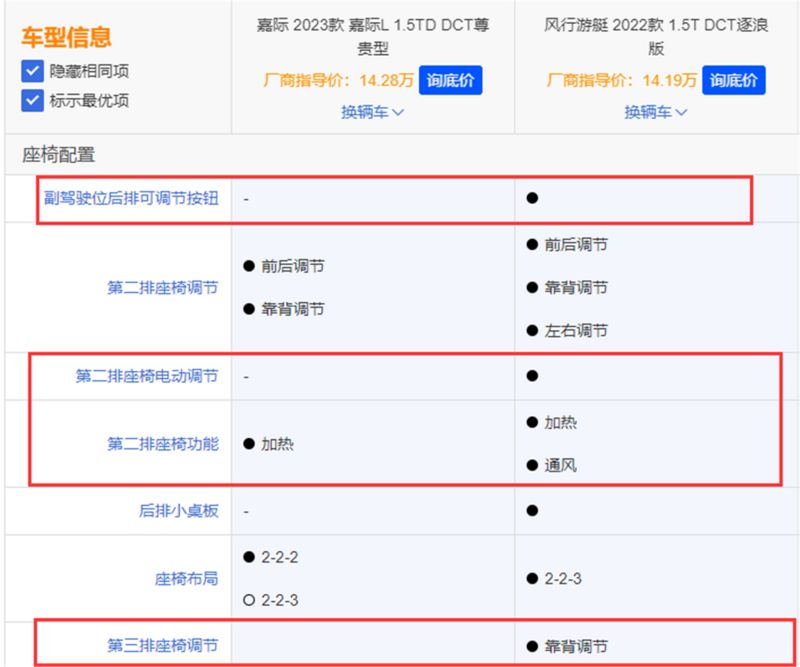Click 靠背调节 in the 第三排座椅调节 row

tap(576, 647)
